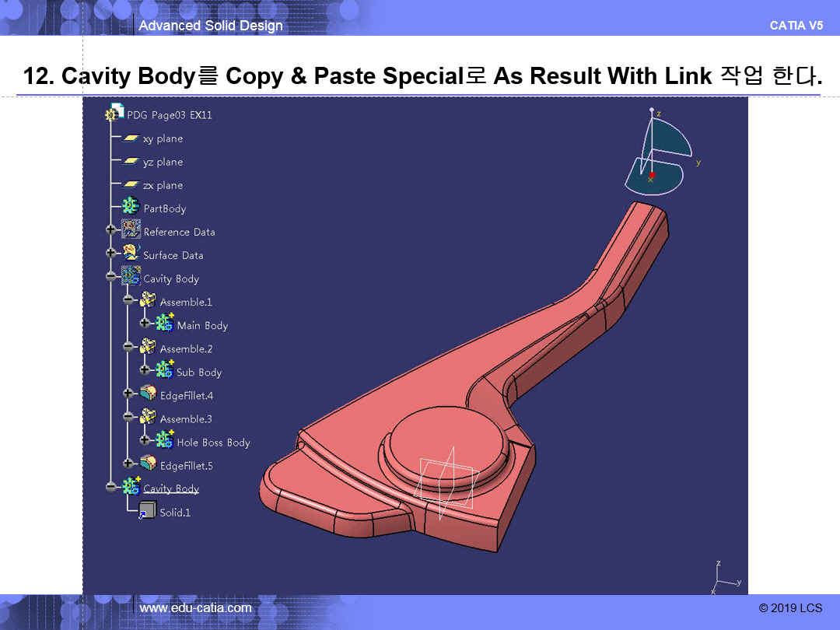Expand the Surface Data node
The image size is (840, 630).
(x=110, y=254)
